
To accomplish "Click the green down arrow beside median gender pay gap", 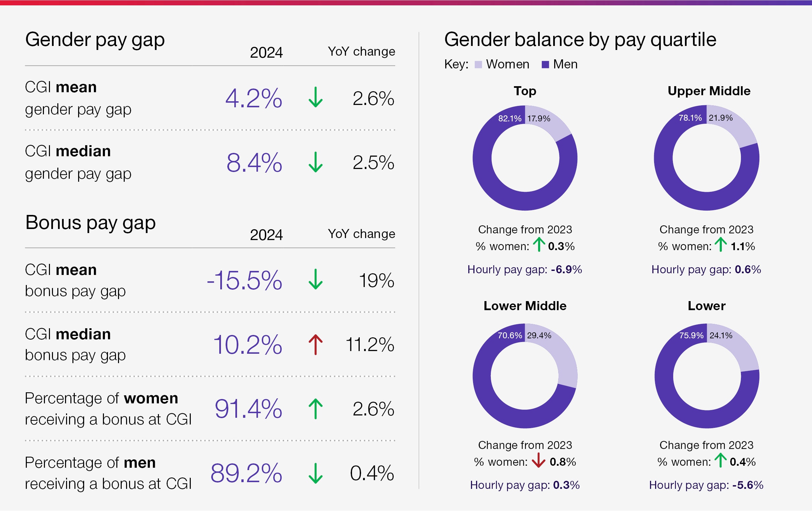I will (315, 162).
